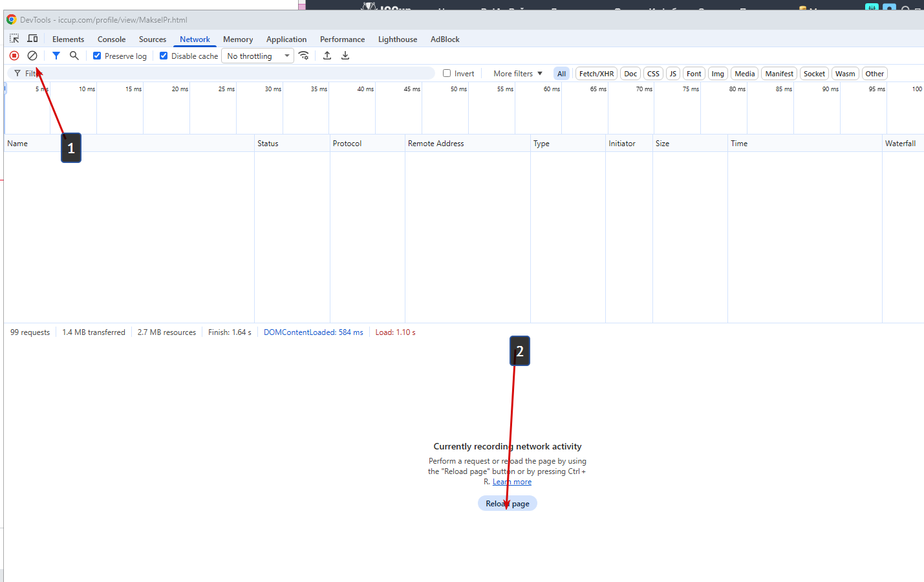The width and height of the screenshot is (924, 582).
Task: Sort requests by Status column header
Action: (292, 144)
